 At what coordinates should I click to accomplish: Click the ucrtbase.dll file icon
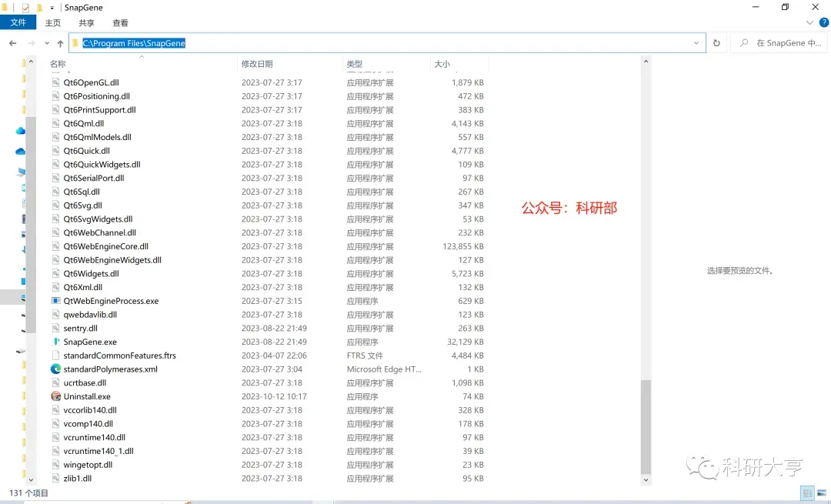point(55,382)
